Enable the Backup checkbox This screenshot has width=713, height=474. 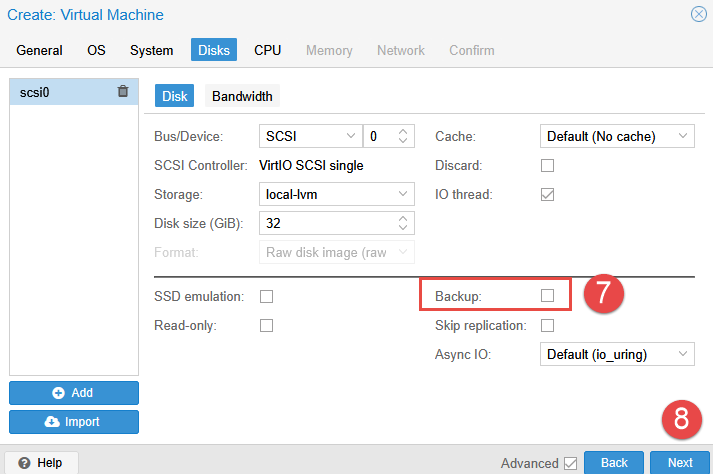tap(547, 296)
